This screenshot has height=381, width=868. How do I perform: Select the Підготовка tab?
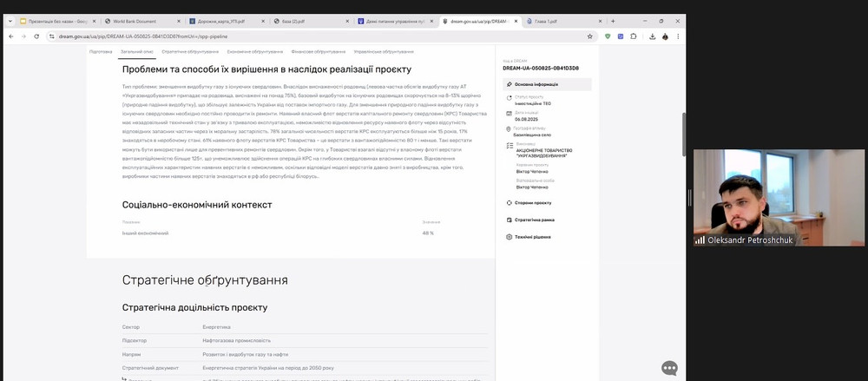click(101, 52)
